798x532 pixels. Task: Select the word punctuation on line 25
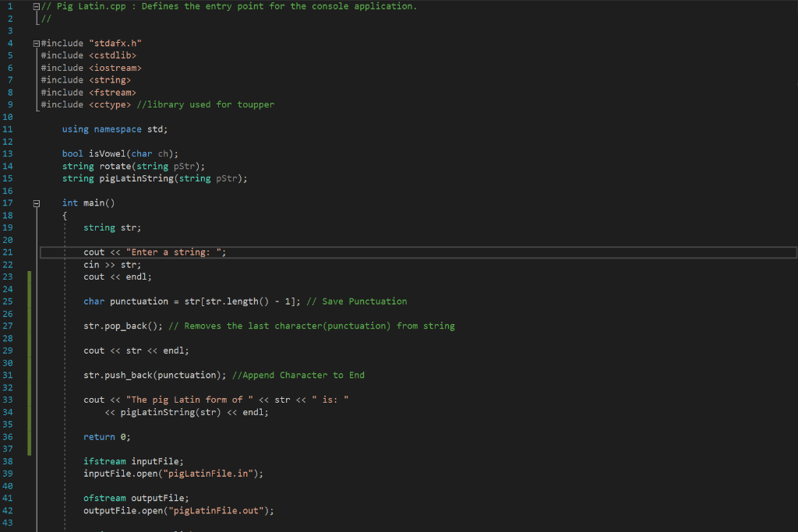139,301
